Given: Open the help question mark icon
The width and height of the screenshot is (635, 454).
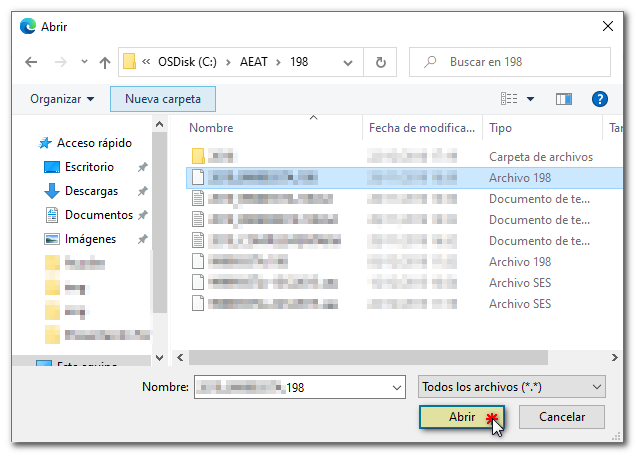Looking at the screenshot, I should (x=600, y=99).
